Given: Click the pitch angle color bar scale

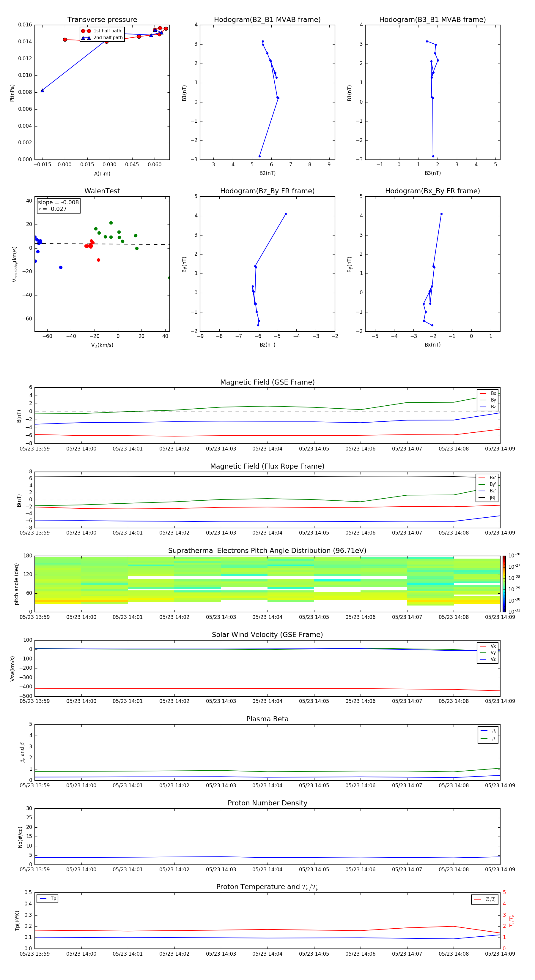Looking at the screenshot, I should (x=504, y=584).
